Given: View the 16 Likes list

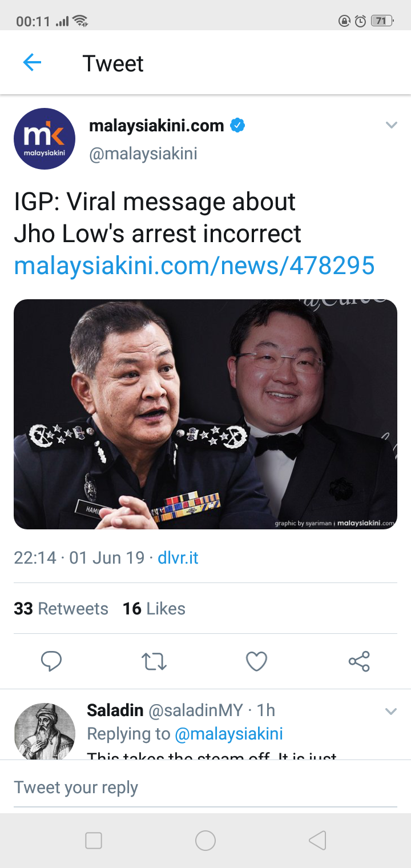Looking at the screenshot, I should click(x=154, y=609).
